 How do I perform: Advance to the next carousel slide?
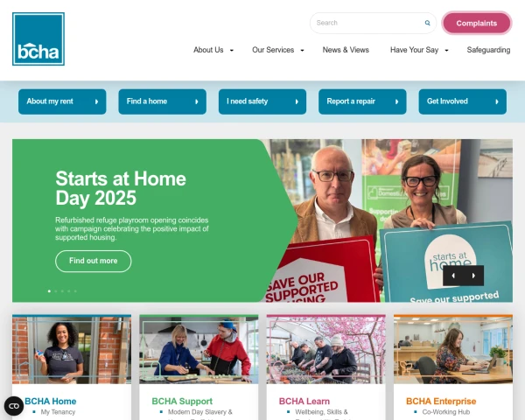tap(473, 276)
